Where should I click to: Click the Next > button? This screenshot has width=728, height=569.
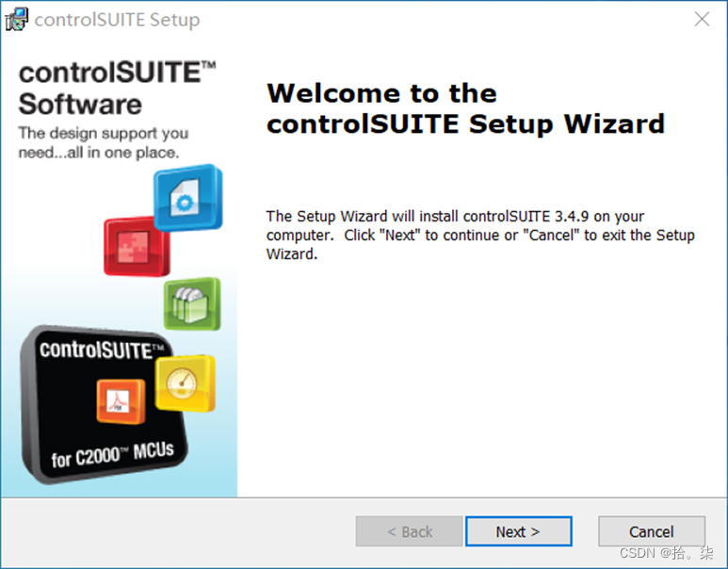point(519,531)
